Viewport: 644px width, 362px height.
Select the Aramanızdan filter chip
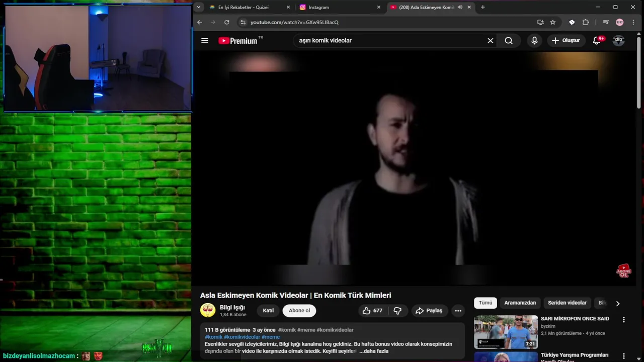click(520, 303)
